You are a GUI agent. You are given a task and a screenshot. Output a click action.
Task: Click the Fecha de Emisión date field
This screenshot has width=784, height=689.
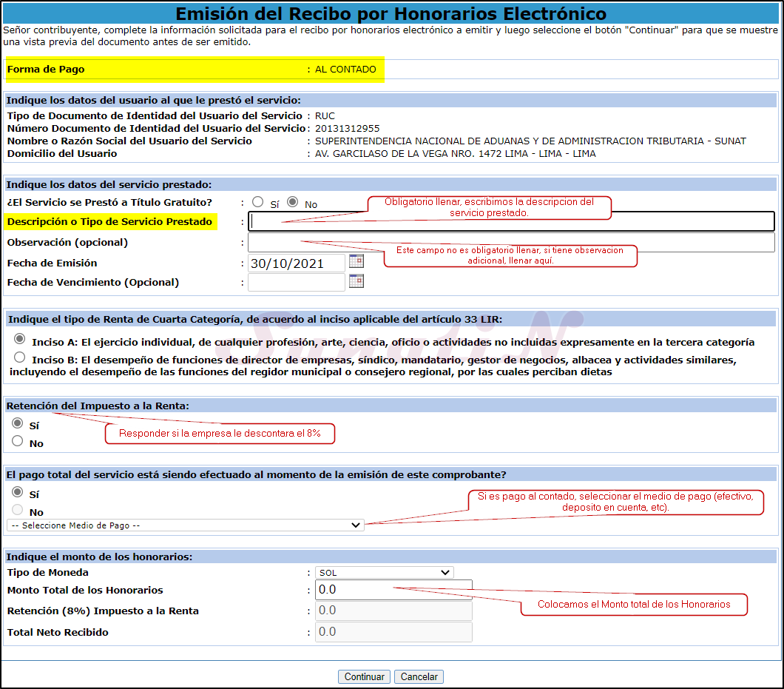[x=296, y=263]
